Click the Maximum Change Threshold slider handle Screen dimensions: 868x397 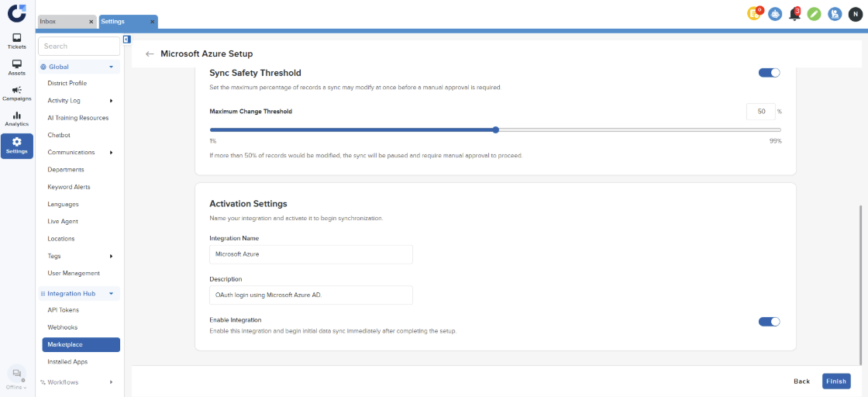[x=495, y=130]
